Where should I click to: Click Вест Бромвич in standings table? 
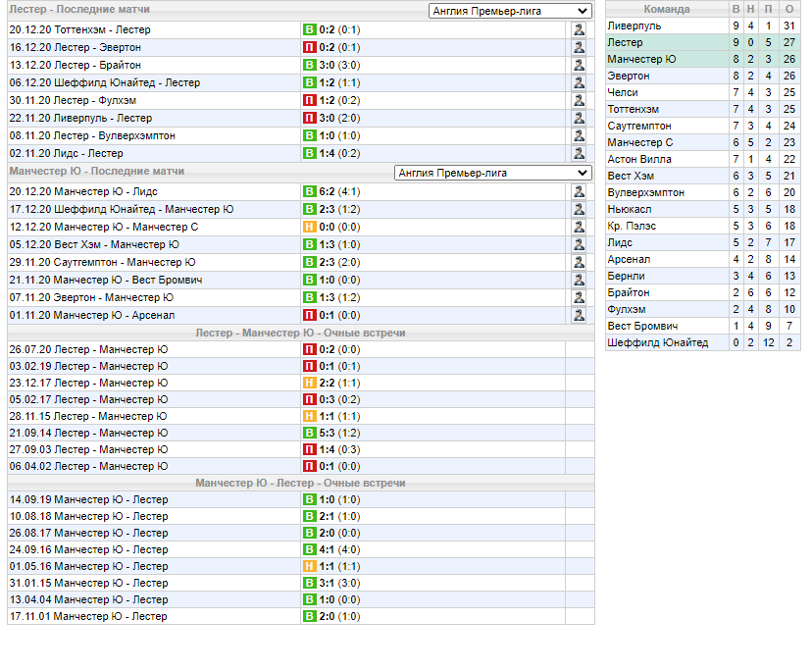coord(642,326)
